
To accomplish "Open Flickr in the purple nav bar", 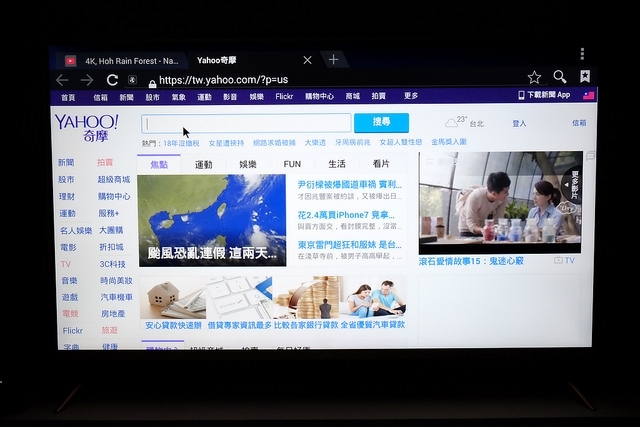I will tap(284, 96).
